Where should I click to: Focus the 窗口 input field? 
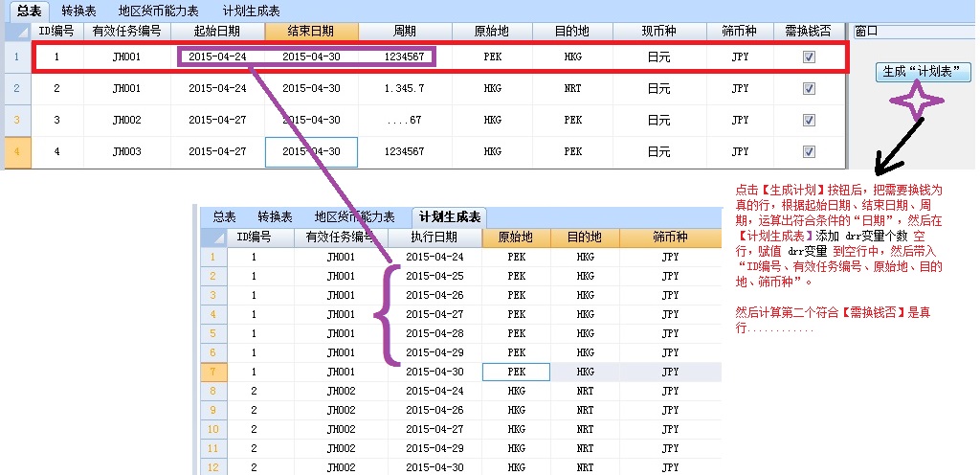(x=914, y=32)
